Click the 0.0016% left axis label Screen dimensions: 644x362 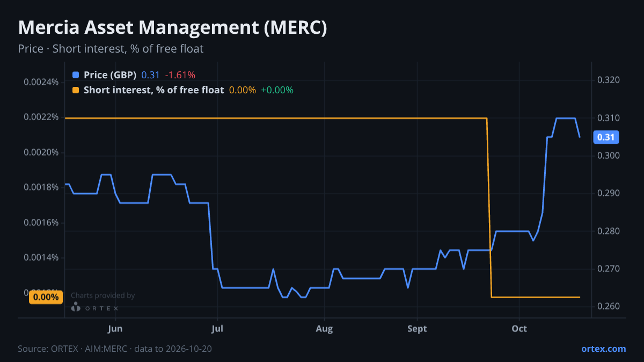click(41, 223)
